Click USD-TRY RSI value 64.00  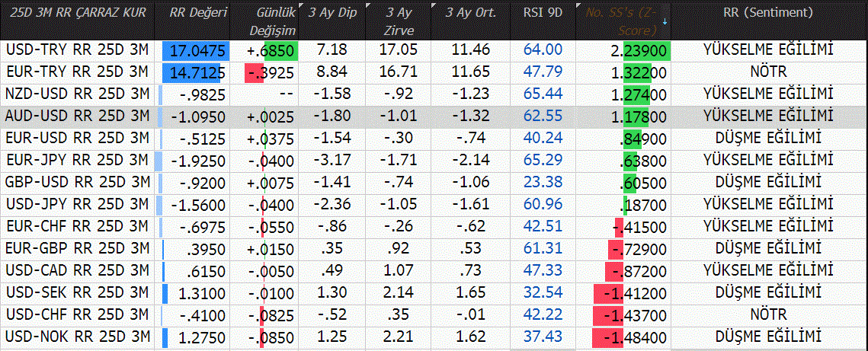pos(543,50)
